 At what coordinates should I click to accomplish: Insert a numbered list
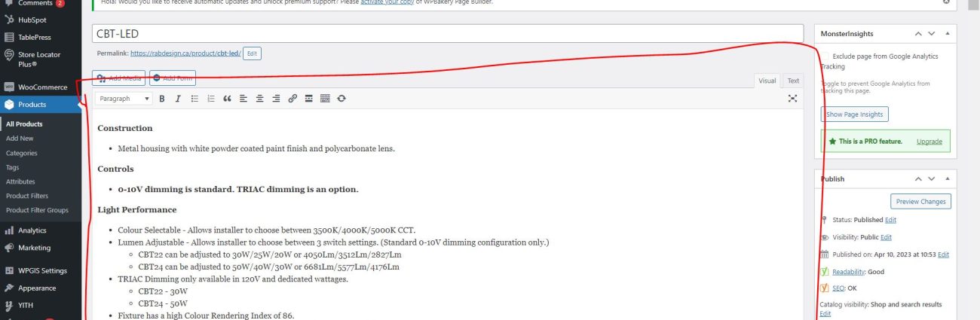[211, 99]
